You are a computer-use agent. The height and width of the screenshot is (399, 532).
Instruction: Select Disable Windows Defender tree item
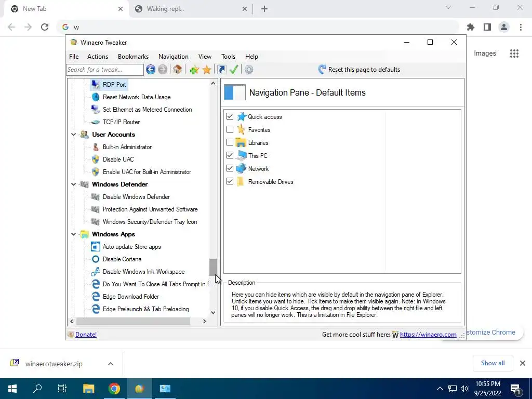136,197
